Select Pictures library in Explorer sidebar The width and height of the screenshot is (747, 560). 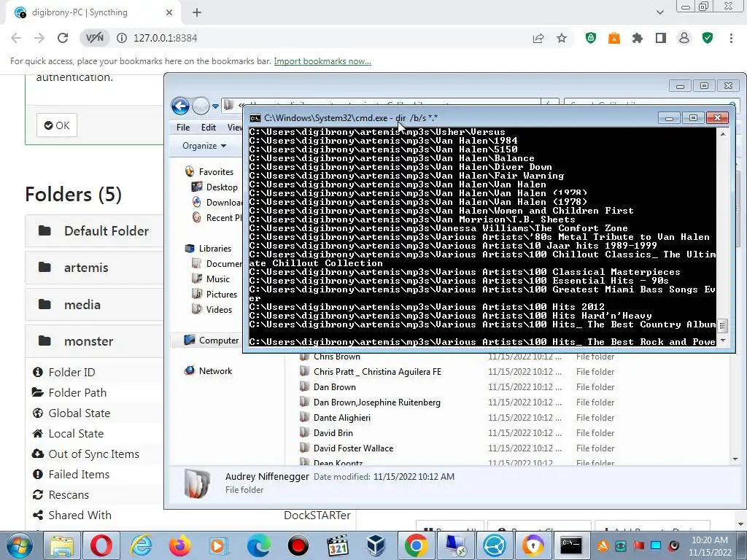[214, 295]
